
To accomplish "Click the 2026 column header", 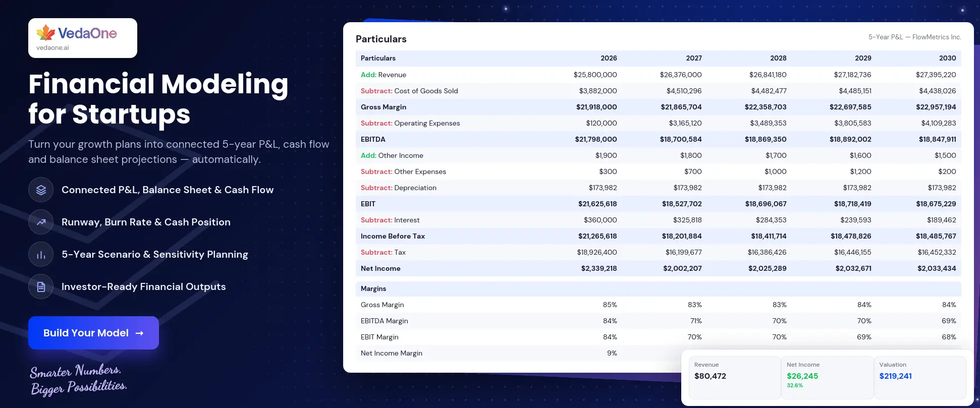I will (x=609, y=58).
